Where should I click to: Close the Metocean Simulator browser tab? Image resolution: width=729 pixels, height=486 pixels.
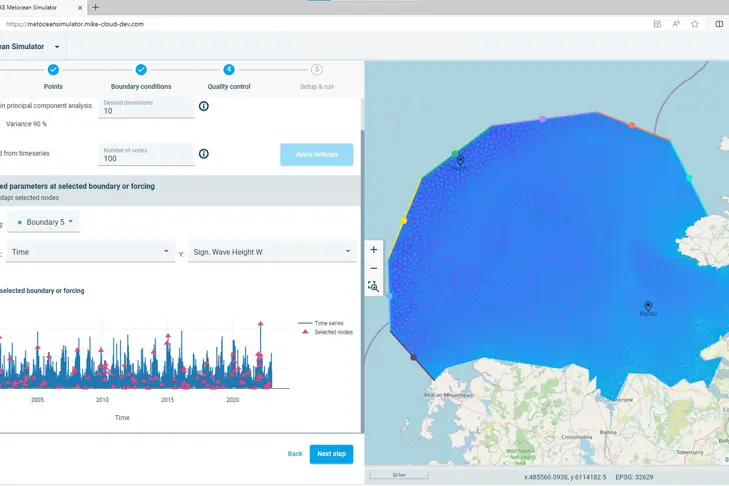tap(80, 8)
